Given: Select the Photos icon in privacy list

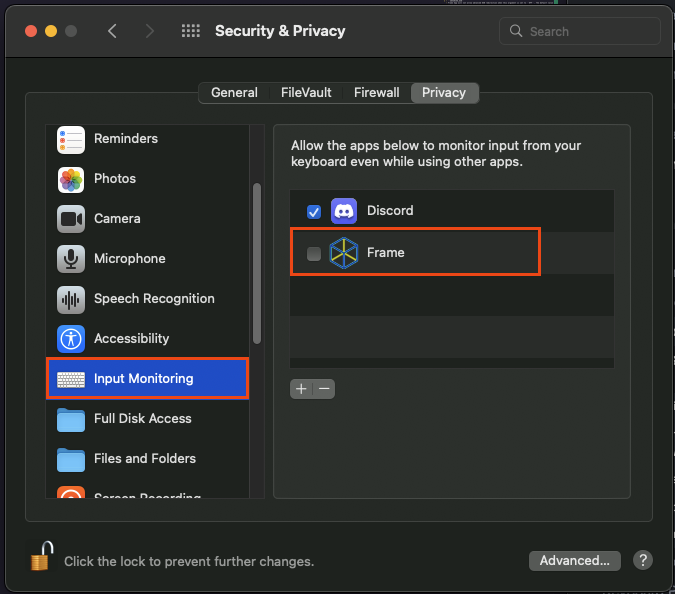Looking at the screenshot, I should click(71, 179).
